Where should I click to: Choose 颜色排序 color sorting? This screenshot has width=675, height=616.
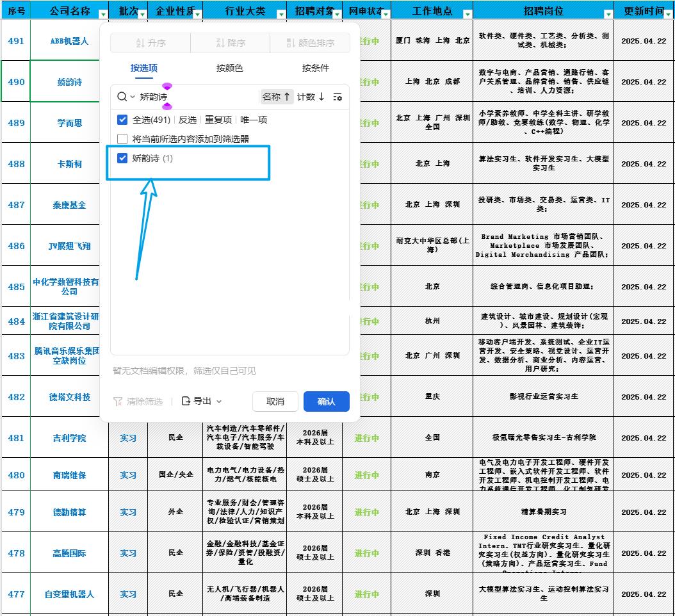pos(310,43)
